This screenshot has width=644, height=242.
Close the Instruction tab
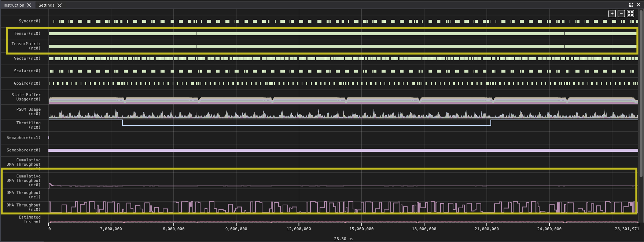[29, 5]
